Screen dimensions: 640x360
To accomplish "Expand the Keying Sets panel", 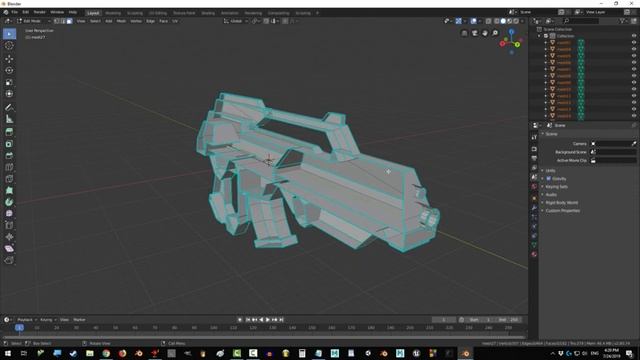I will click(x=556, y=187).
